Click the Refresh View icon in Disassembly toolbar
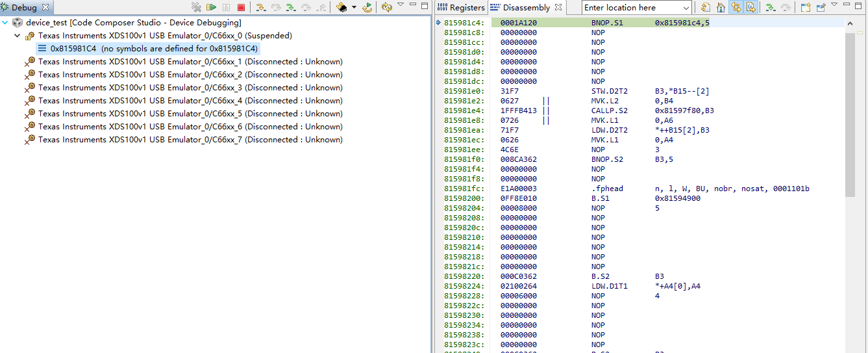Viewport: 868px width, 353px height. tap(706, 8)
